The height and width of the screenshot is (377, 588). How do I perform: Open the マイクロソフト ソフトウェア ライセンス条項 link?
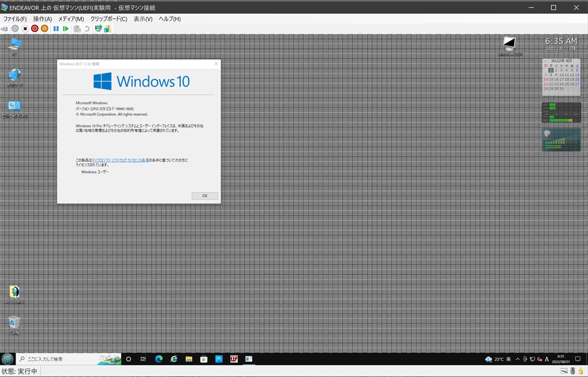pos(121,160)
